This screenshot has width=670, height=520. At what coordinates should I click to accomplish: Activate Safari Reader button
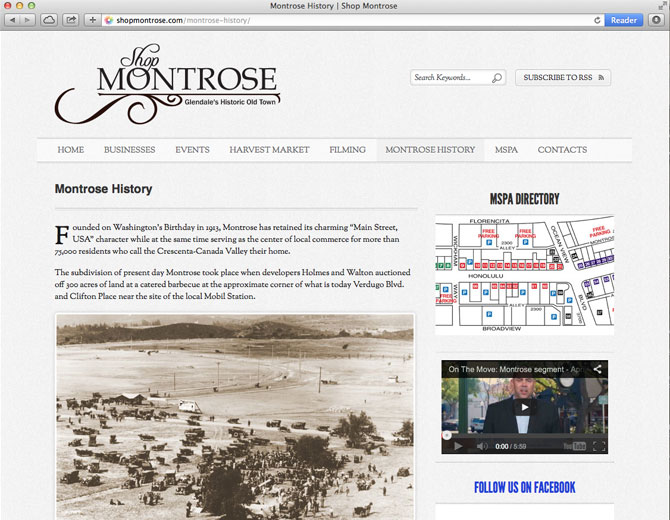(623, 20)
